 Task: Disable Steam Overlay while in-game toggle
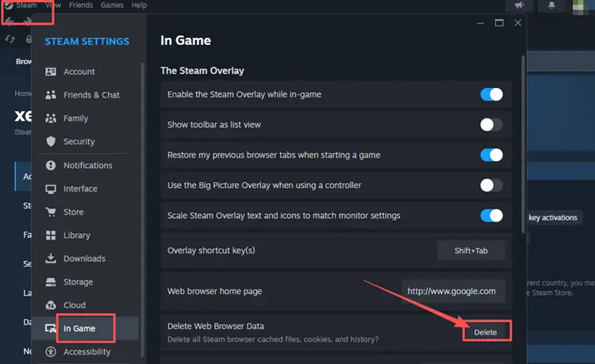click(x=491, y=94)
